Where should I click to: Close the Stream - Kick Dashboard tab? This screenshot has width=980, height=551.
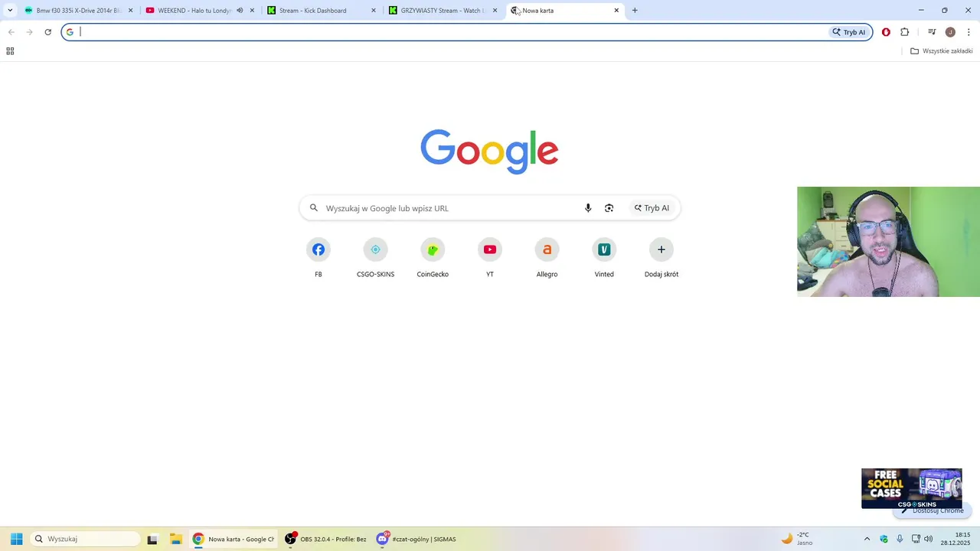374,11
